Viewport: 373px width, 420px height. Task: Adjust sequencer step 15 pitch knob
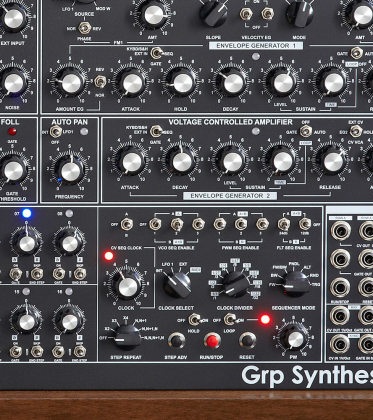point(27,322)
